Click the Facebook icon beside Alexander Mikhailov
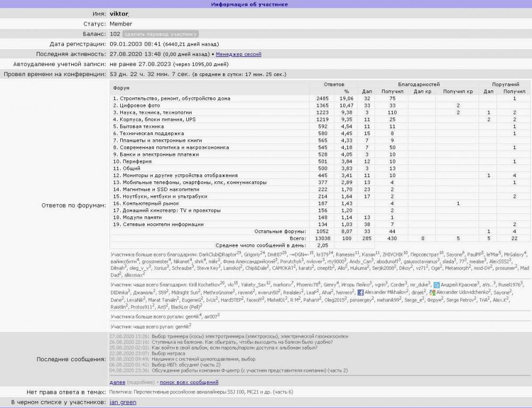Screen dimensions: 532x408 tap(360, 293)
